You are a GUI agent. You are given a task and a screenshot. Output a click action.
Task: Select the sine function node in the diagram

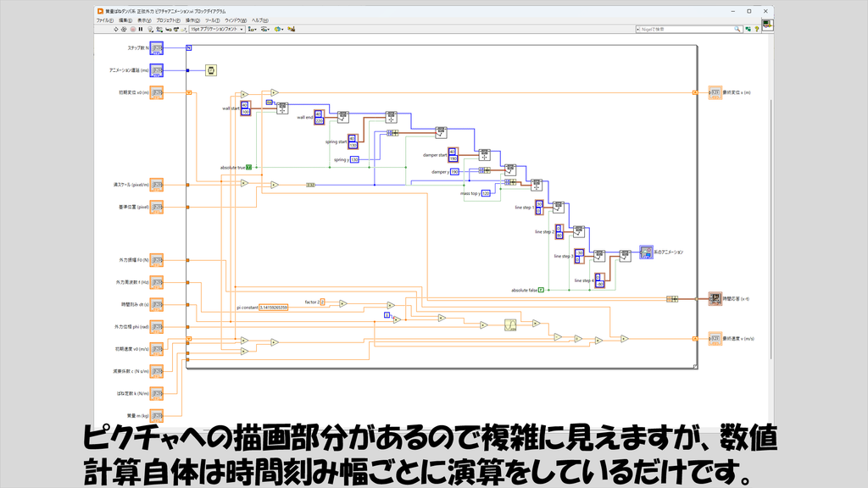click(x=510, y=324)
